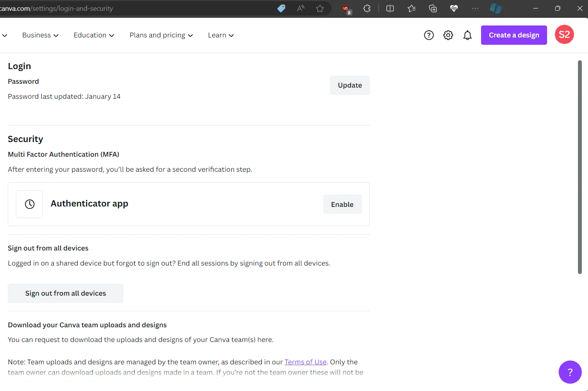Toggle the browser split screen icon
588x391 pixels.
(x=390, y=8)
